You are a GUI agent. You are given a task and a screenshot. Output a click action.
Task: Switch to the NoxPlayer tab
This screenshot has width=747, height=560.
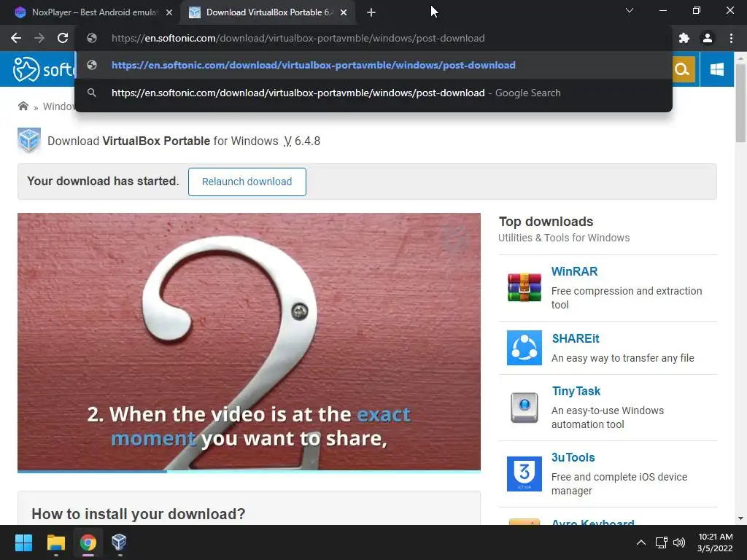(x=93, y=12)
